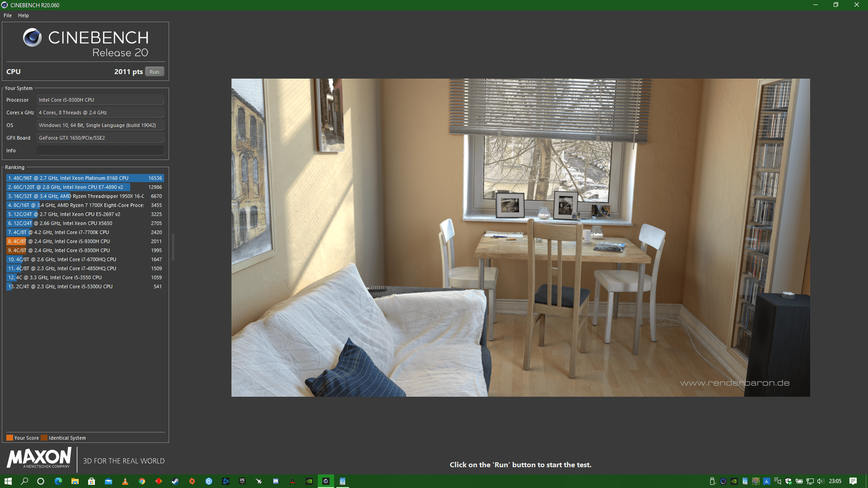Open VLC media player from the taskbar
This screenshot has height=488, width=868.
pos(125,481)
